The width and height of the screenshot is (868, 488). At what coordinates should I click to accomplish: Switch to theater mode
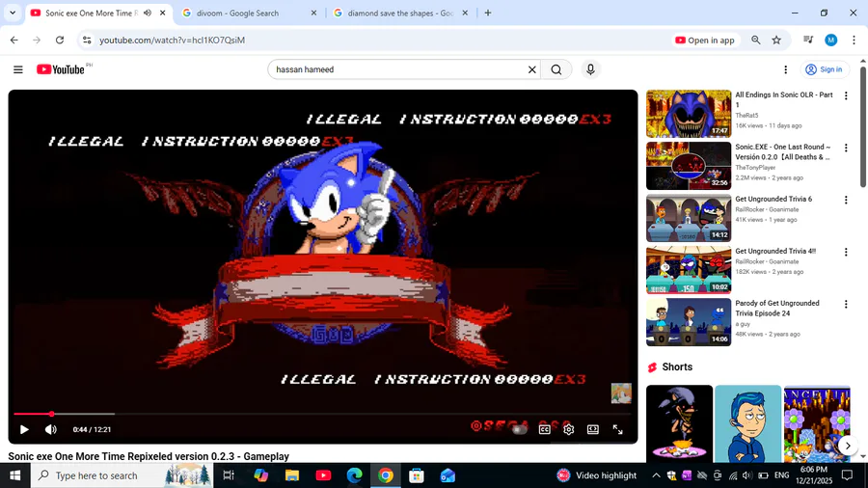[593, 429]
